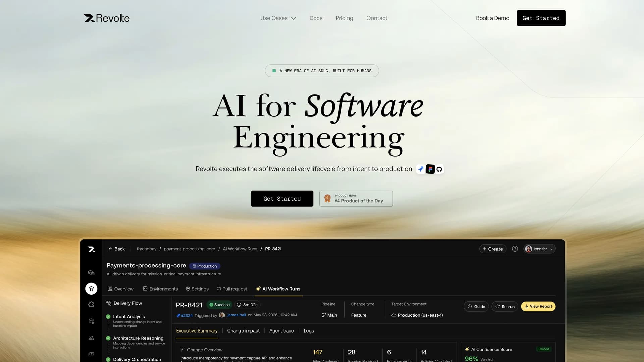The height and width of the screenshot is (362, 644).
Task: Click the hero Get Started button
Action: click(x=282, y=199)
